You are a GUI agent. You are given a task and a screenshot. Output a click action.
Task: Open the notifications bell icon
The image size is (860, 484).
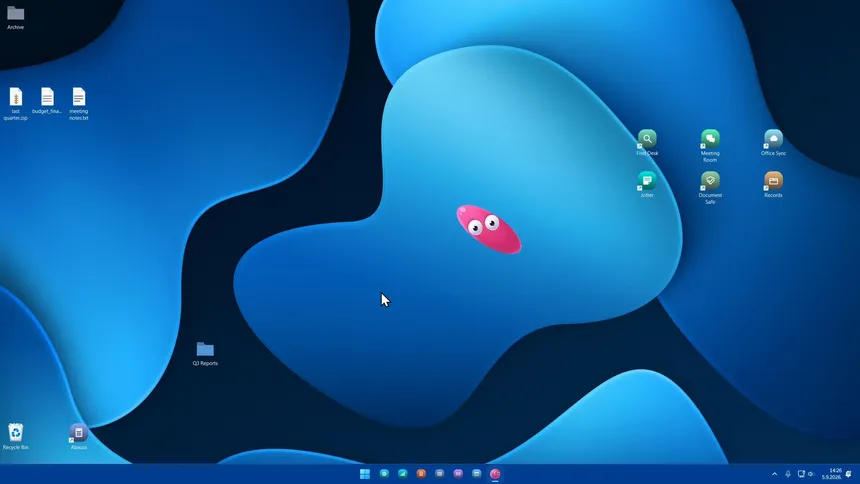[848, 474]
